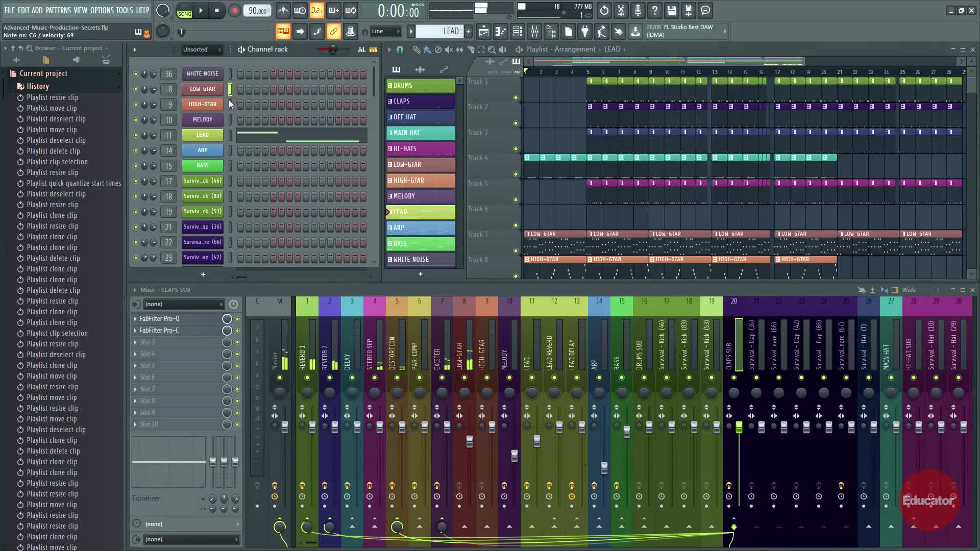Expand the FabFilter Pro-C slot arrow
The width and height of the screenshot is (980, 551).
[x=135, y=331]
